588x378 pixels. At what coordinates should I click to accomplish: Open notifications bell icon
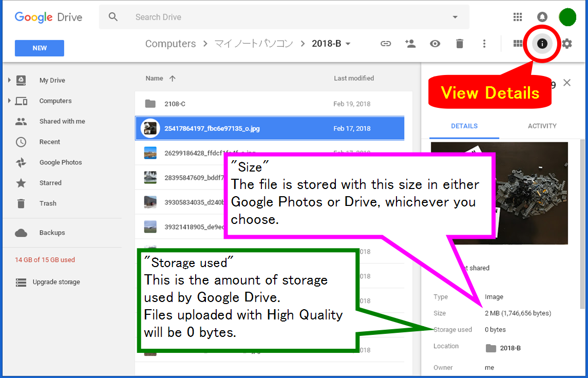pyautogui.click(x=542, y=17)
